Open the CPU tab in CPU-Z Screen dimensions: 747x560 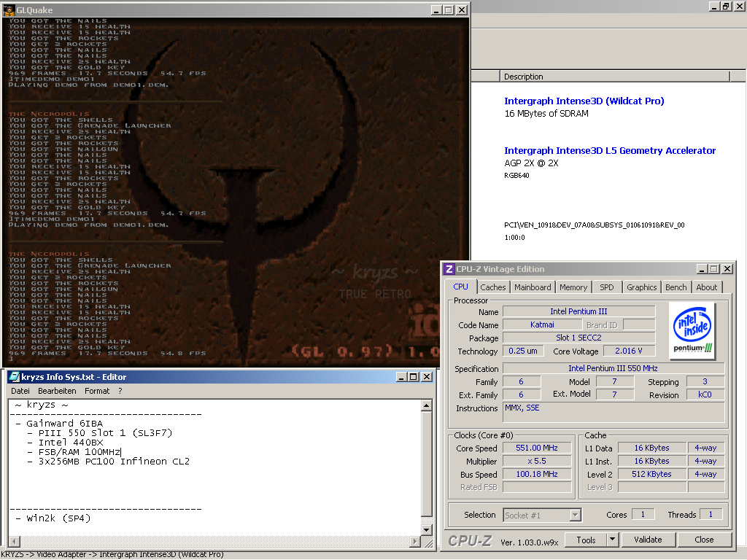tap(460, 287)
